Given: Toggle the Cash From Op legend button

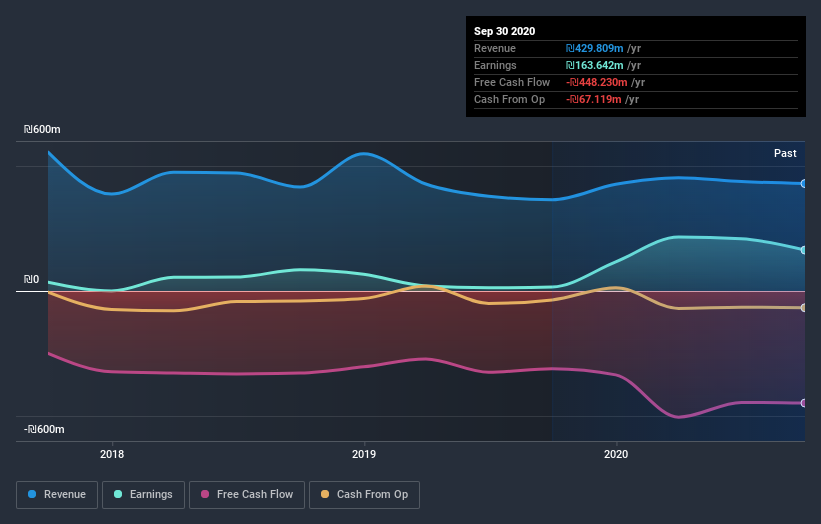Looking at the screenshot, I should (364, 495).
